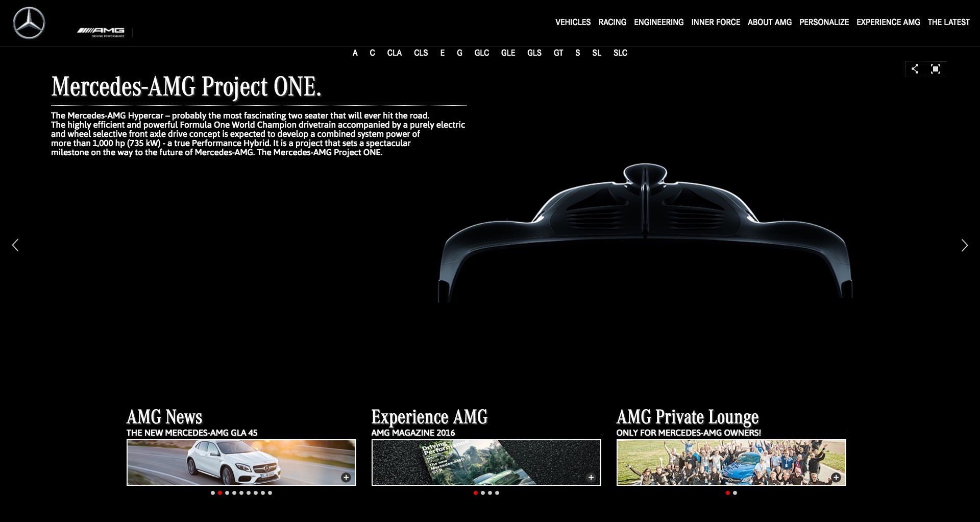Select active red dot under AMG News
The image size is (980, 522).
point(220,493)
